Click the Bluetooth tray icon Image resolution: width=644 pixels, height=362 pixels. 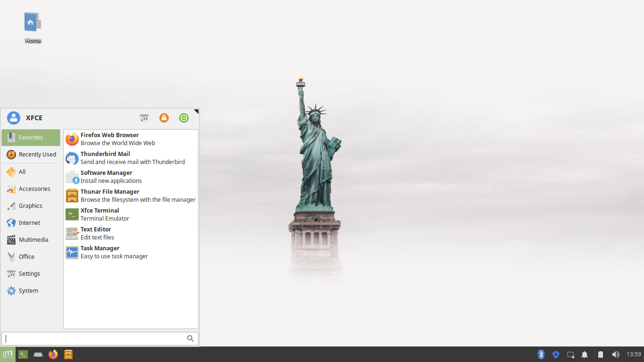click(541, 354)
